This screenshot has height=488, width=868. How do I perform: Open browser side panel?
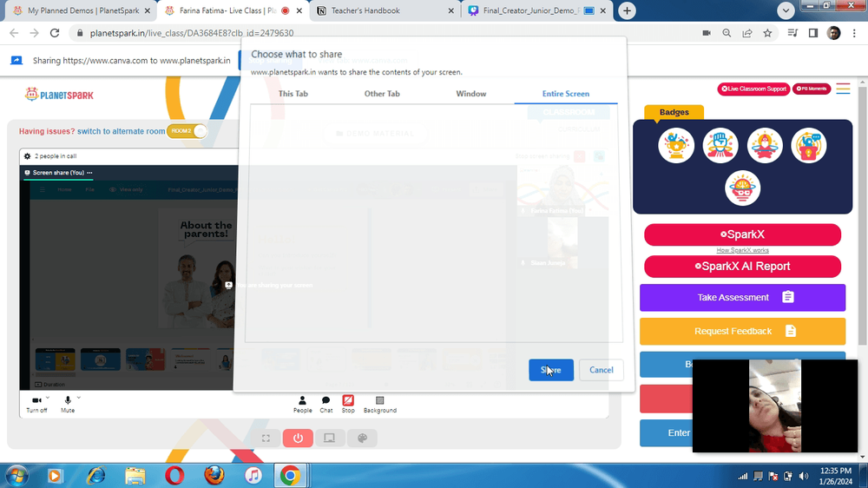[x=813, y=33]
